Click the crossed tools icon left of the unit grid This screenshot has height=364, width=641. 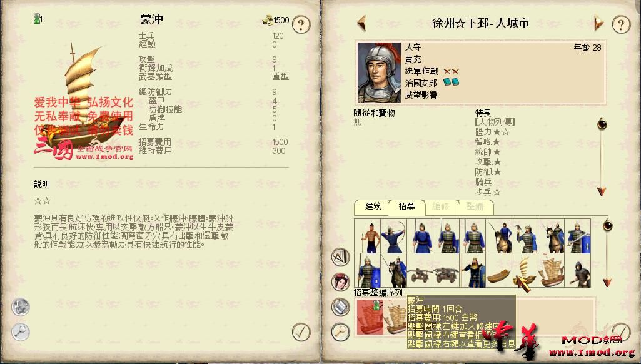point(341,257)
